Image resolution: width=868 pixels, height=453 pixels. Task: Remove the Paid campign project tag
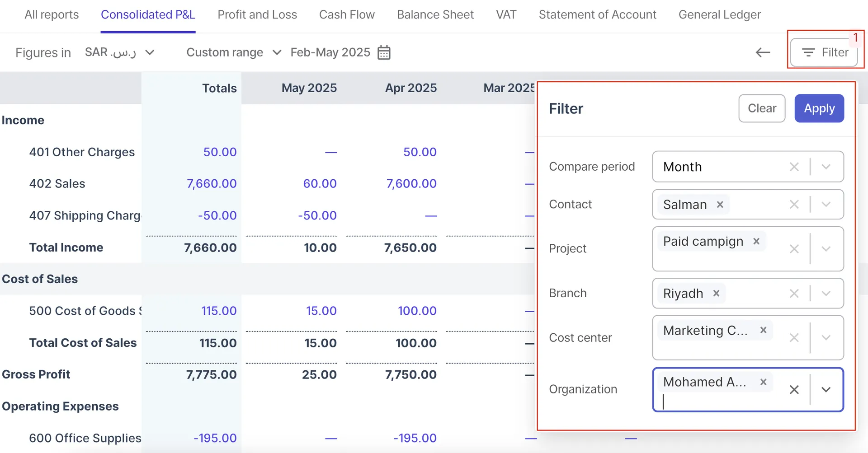click(756, 241)
